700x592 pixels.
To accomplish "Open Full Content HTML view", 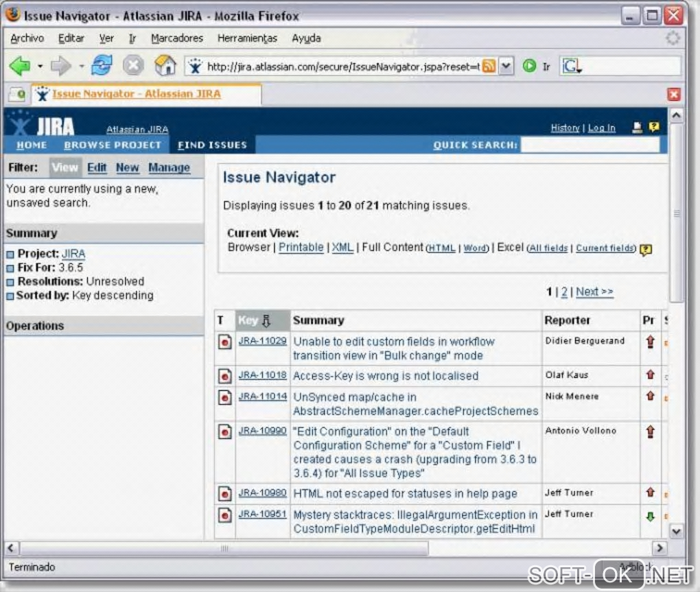I will point(441,248).
